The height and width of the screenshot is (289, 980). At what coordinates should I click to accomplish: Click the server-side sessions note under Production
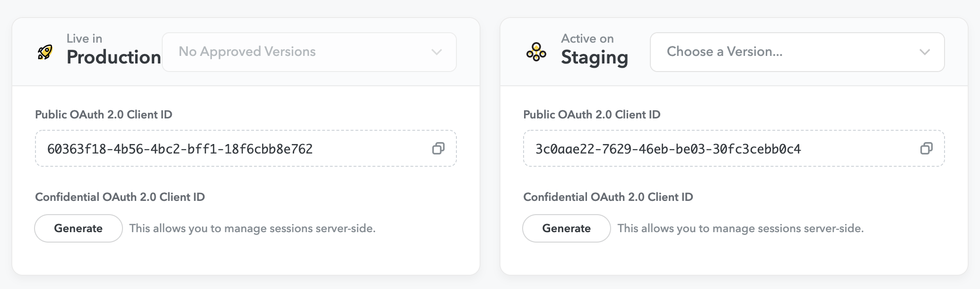253,228
